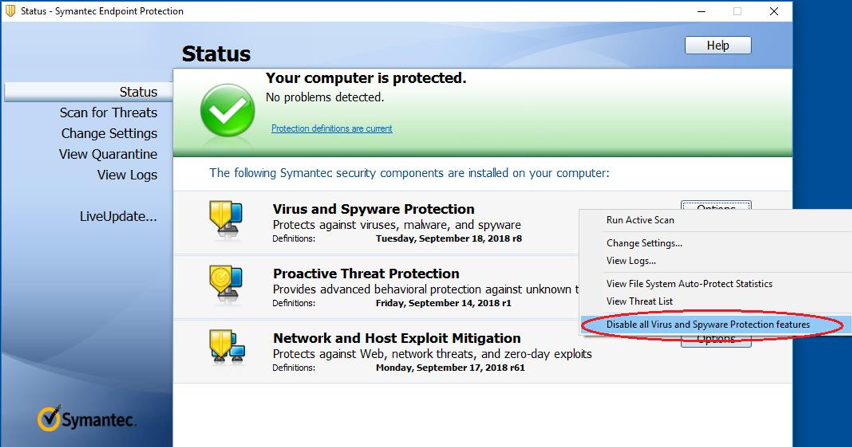The image size is (852, 447).
Task: Click the Virus and Spyware Protection shield icon
Action: click(226, 221)
